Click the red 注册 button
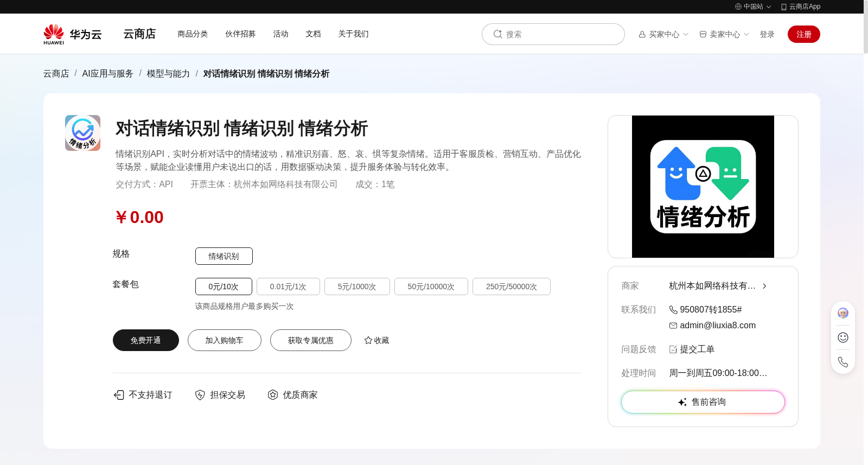 tap(804, 34)
